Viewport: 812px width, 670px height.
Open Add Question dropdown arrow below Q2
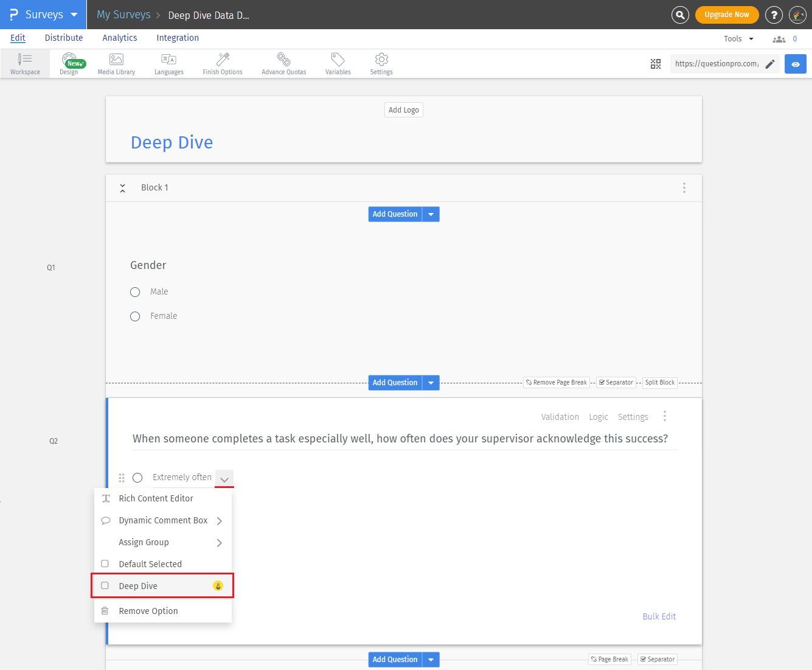431,660
